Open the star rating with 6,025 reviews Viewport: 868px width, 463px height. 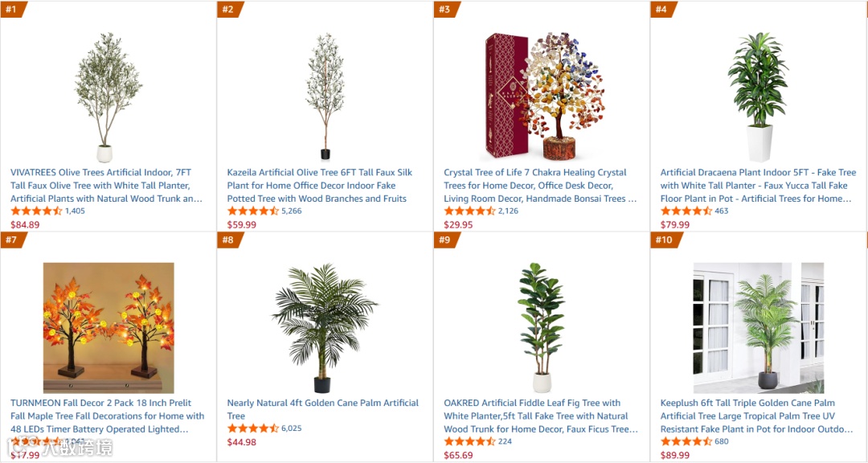pos(253,428)
